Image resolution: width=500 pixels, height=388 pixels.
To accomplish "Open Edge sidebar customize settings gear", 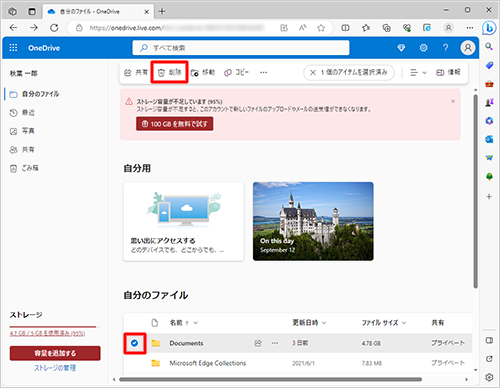I will coord(489,377).
